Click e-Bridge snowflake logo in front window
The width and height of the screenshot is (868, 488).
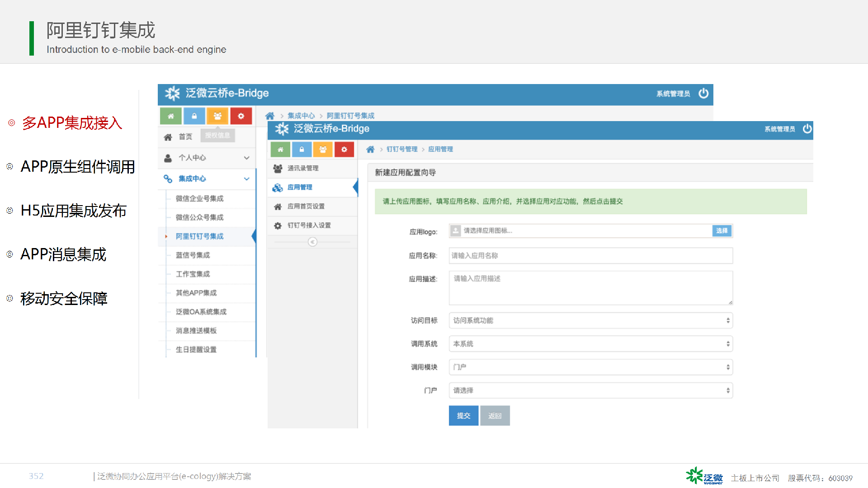pyautogui.click(x=282, y=129)
